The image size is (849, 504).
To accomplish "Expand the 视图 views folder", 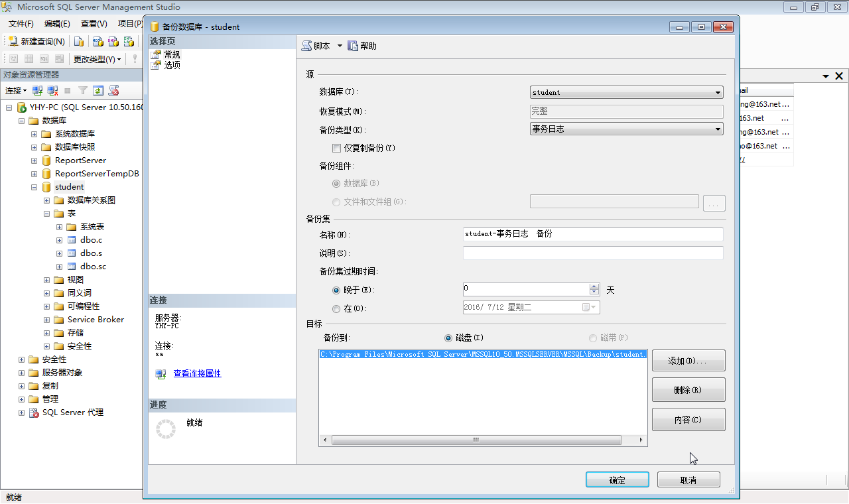I will (46, 280).
